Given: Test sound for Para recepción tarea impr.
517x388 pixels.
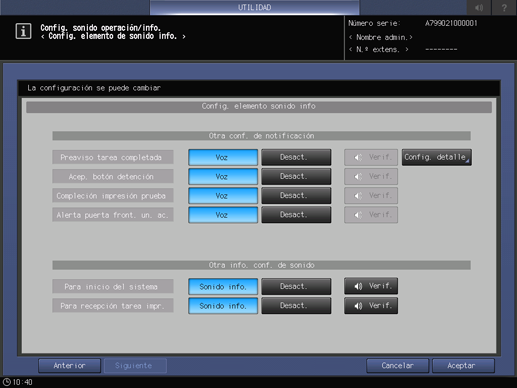Looking at the screenshot, I should [371, 305].
